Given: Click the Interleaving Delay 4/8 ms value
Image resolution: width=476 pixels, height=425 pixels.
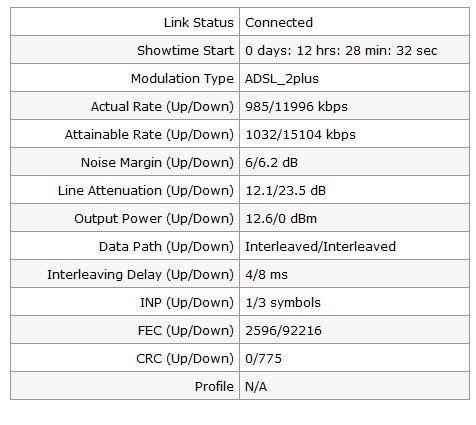Looking at the screenshot, I should pyautogui.click(x=266, y=275).
